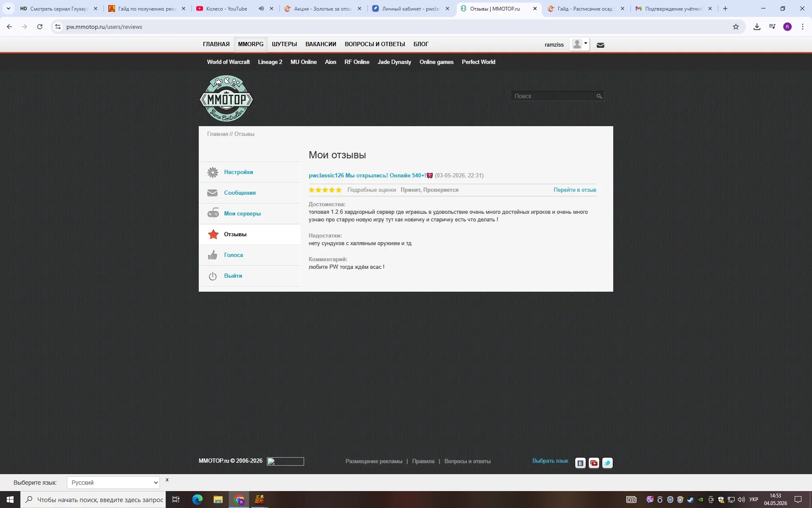Click the Мои серверы gamepad icon
Image resolution: width=812 pixels, height=508 pixels.
[x=213, y=213]
